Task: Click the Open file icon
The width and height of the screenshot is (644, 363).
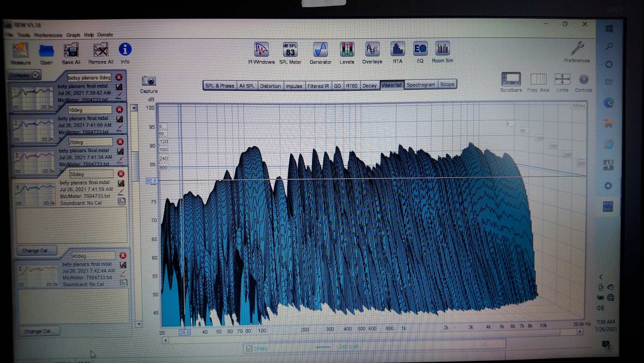Action: (46, 54)
